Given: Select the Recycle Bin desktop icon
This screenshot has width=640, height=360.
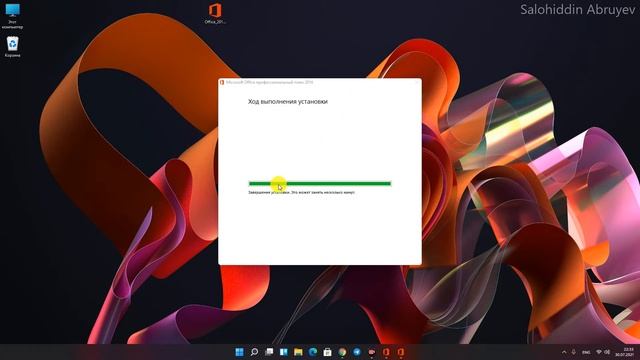Looking at the screenshot, I should tap(12, 47).
